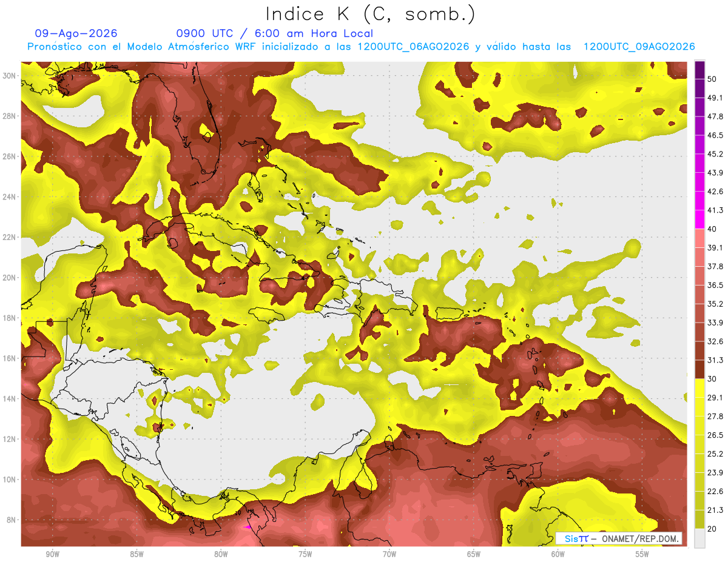The height and width of the screenshot is (562, 728).
Task: Click the dark purple colorbar swatch above 50
Action: point(699,70)
